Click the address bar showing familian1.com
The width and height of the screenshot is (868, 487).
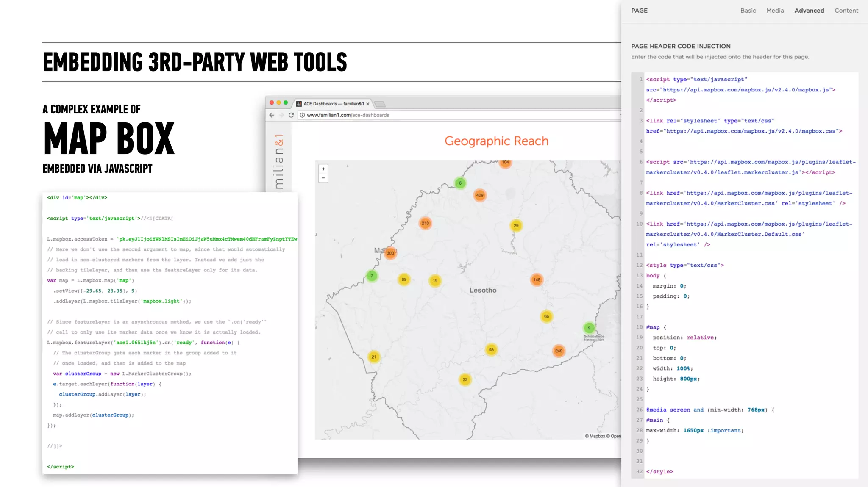coord(460,115)
